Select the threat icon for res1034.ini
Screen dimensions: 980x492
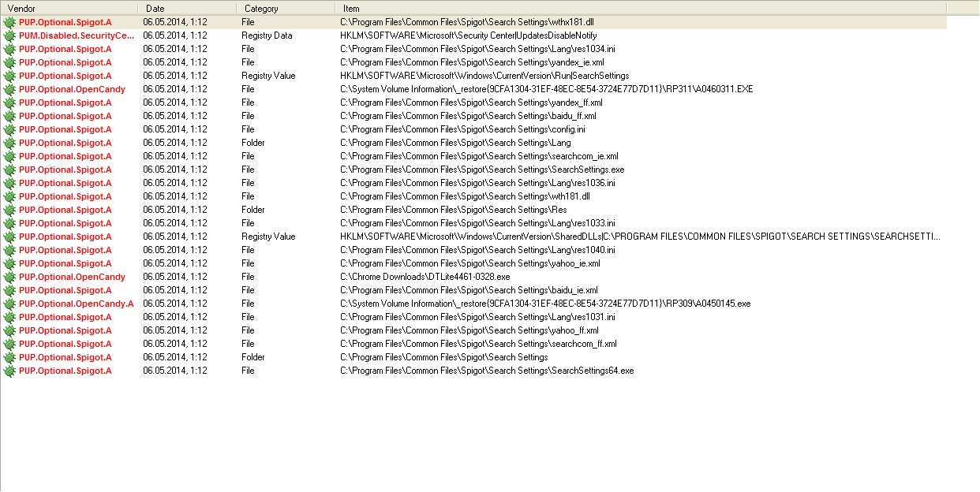[9, 49]
